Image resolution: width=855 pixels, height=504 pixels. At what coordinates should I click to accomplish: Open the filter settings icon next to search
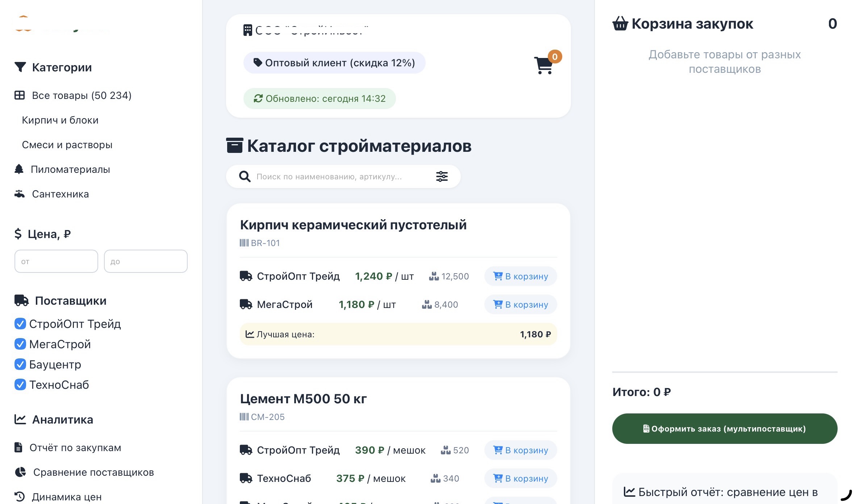click(x=442, y=176)
